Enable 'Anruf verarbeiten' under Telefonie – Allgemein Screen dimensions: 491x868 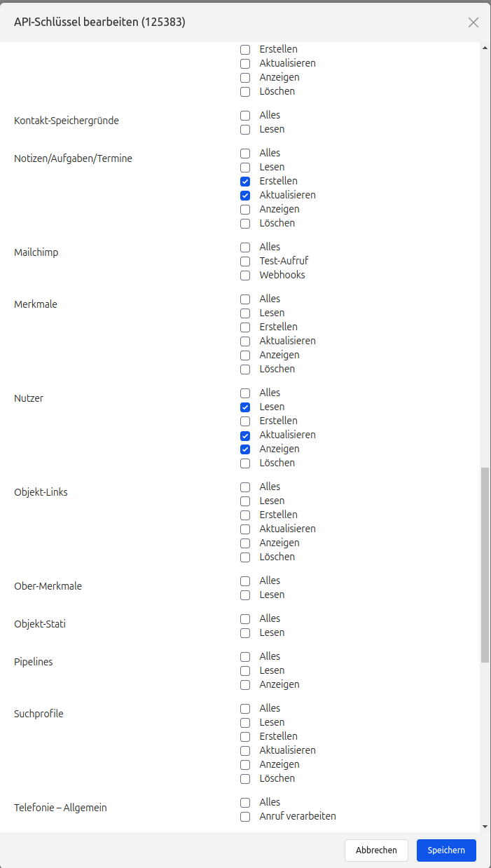(x=244, y=816)
